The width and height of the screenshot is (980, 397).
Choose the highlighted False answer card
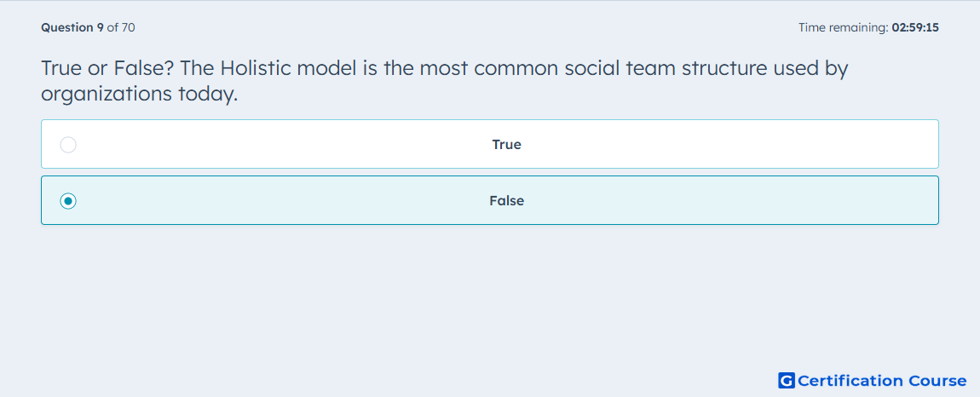click(490, 200)
